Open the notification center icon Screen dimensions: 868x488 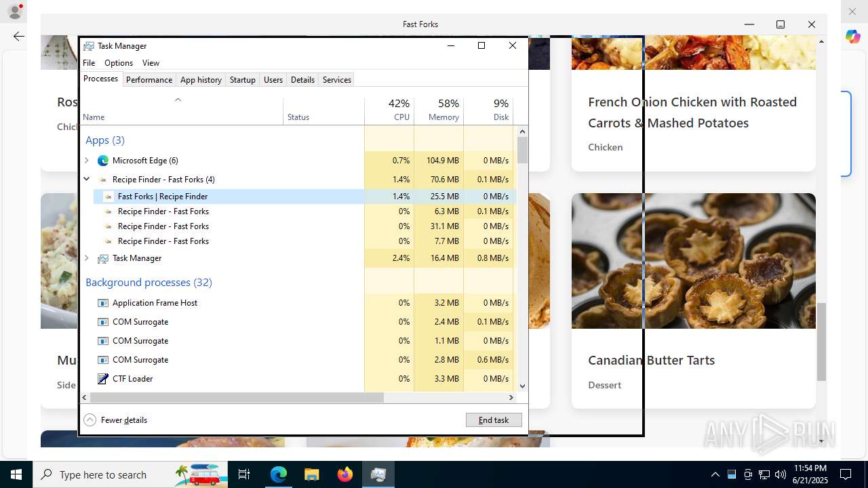click(x=846, y=474)
